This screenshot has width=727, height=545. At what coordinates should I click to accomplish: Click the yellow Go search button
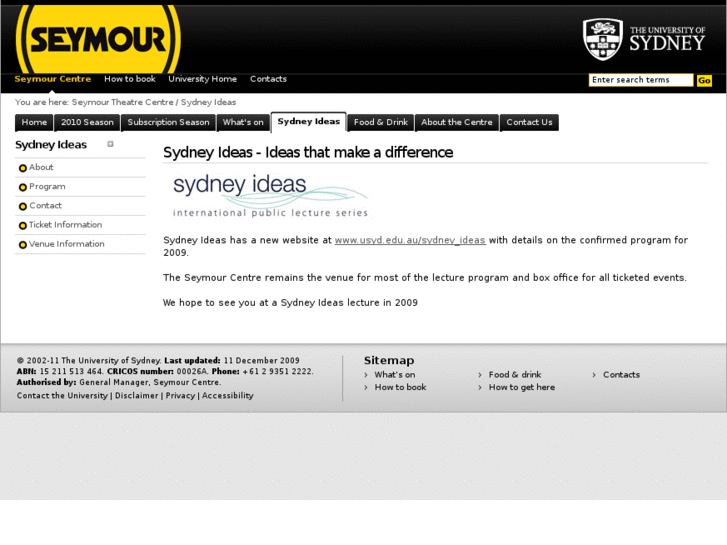704,80
